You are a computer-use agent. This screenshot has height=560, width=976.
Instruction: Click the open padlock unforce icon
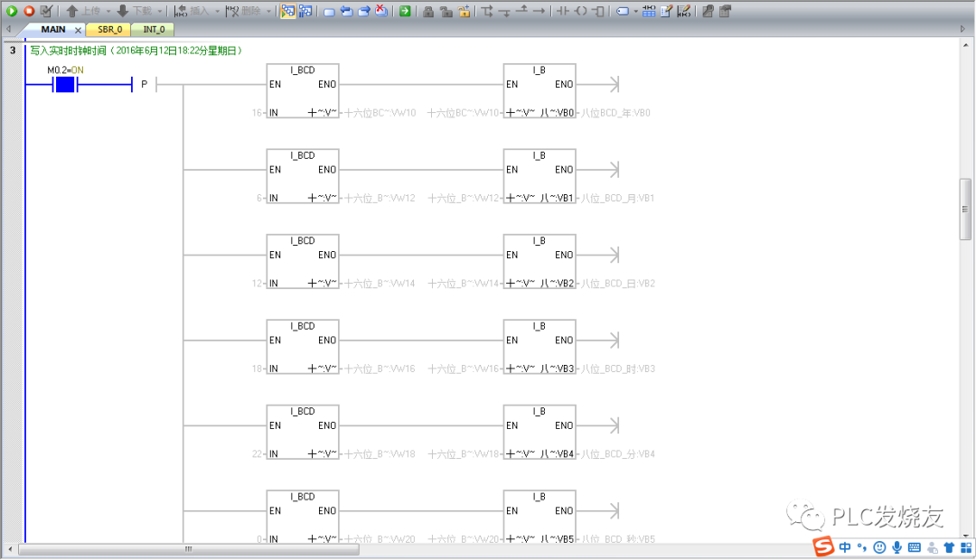[x=446, y=11]
